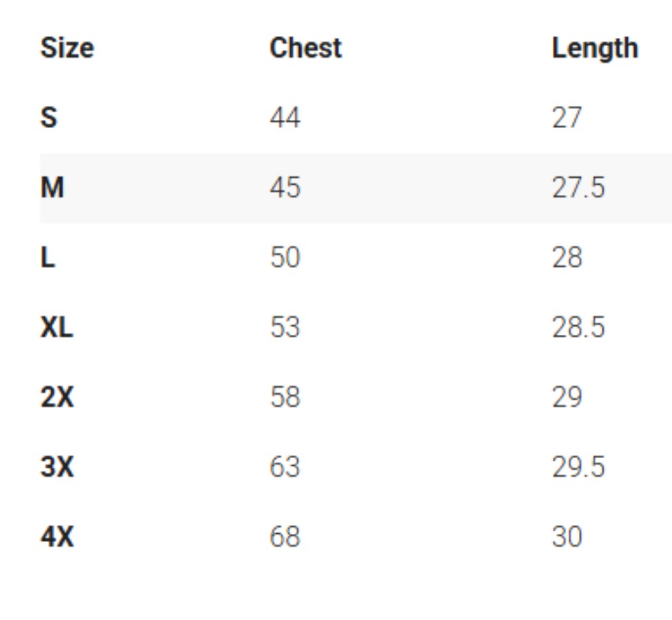Click length value 29.5 for 3X
The width and height of the screenshot is (672, 620).
pyautogui.click(x=578, y=467)
